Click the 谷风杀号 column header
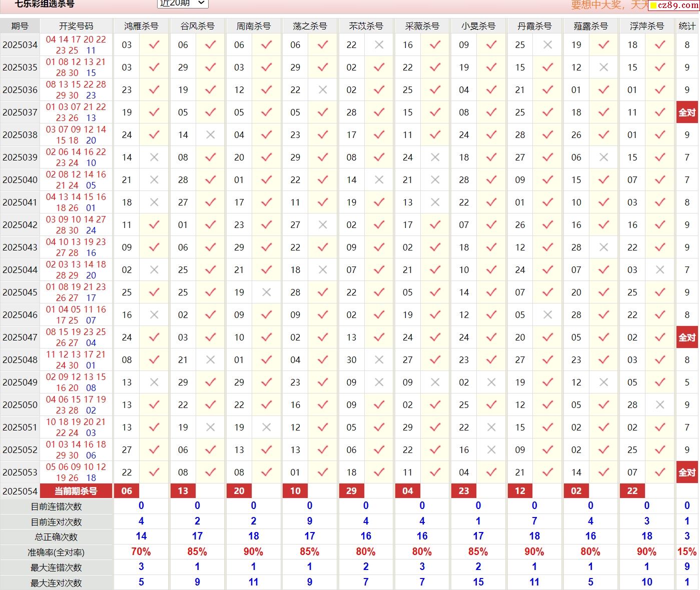This screenshot has width=700, height=590. tap(197, 26)
